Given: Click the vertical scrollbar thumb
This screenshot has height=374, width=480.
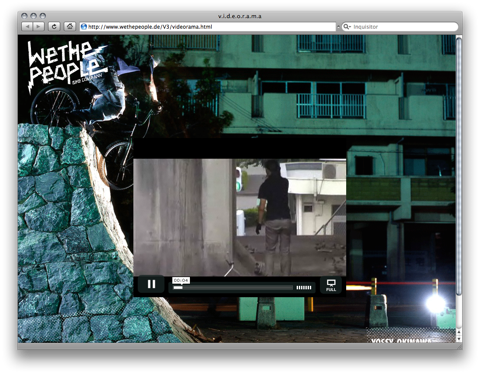Looking at the screenshot, I should tap(459, 166).
